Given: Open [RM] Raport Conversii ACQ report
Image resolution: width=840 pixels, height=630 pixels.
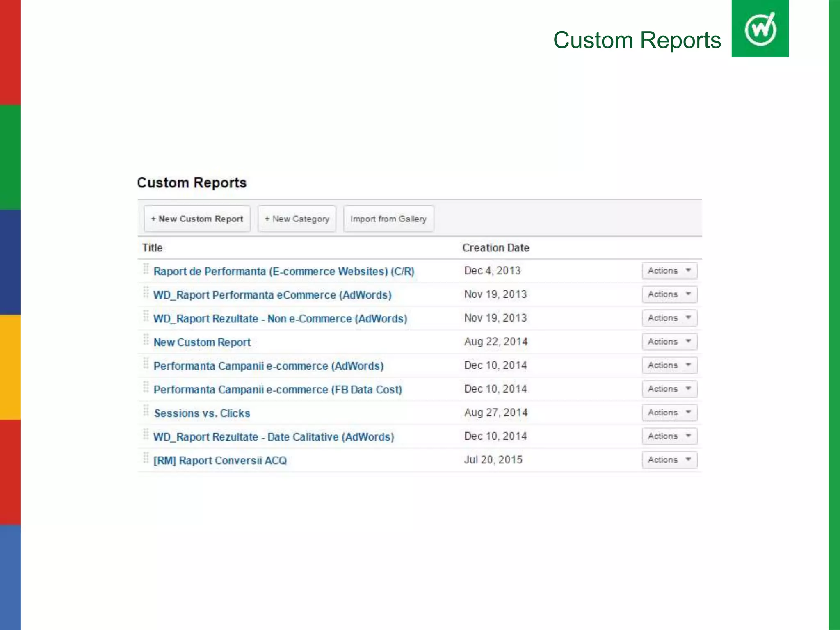Looking at the screenshot, I should pos(220,461).
